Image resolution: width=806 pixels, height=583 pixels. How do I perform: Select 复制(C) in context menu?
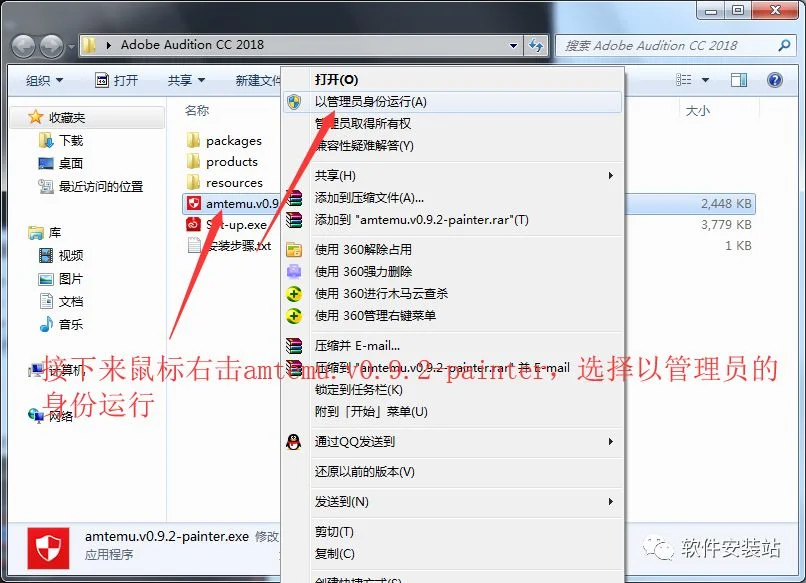[x=452, y=554]
